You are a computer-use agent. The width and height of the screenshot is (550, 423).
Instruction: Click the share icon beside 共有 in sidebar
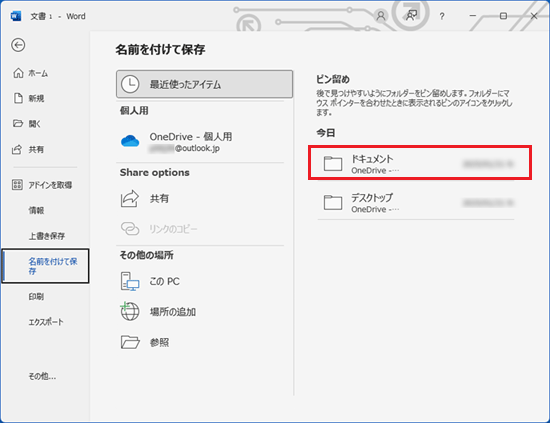point(17,150)
